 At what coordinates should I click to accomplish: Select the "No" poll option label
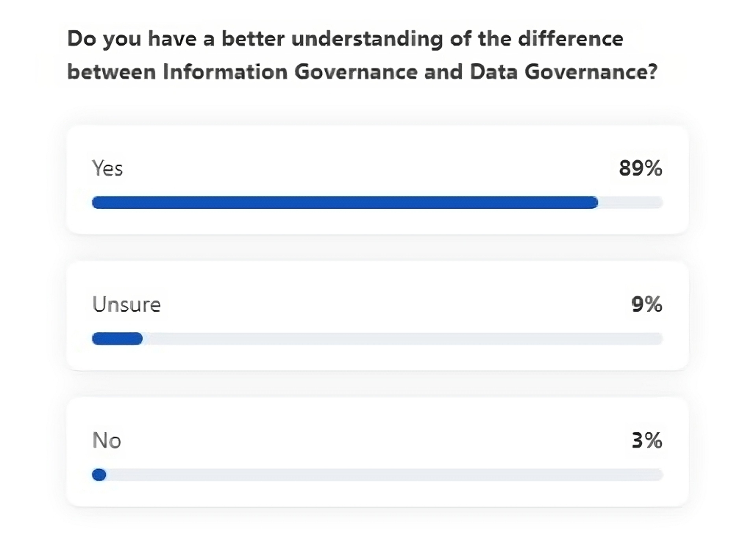pyautogui.click(x=106, y=440)
